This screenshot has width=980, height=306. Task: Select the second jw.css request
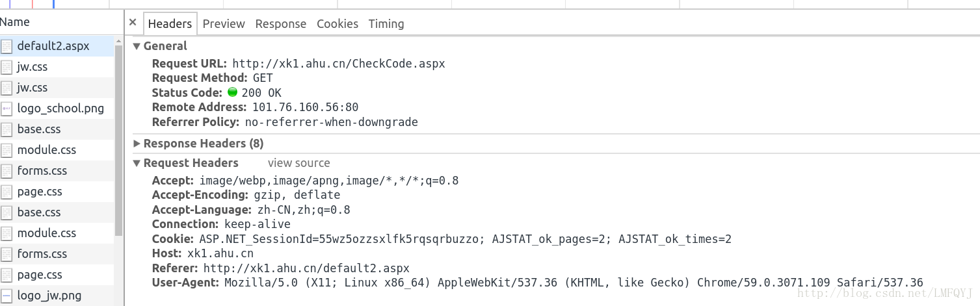(57, 88)
